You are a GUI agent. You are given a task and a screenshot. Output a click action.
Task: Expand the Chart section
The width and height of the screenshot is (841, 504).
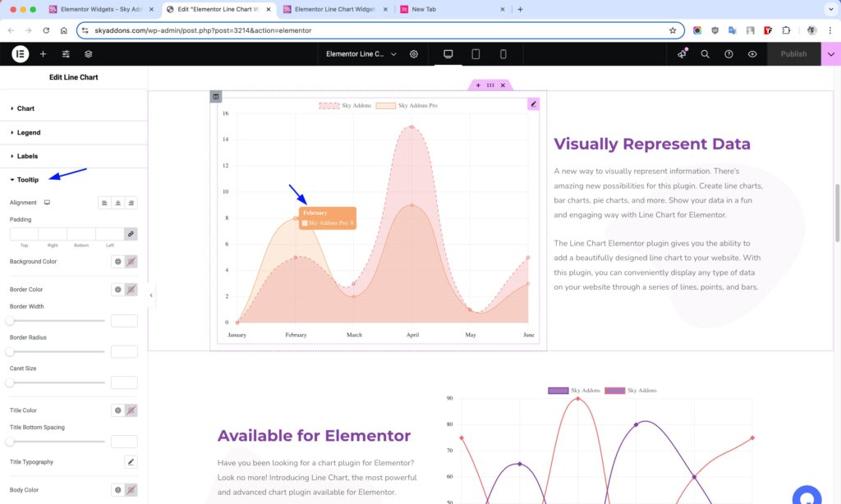point(73,108)
